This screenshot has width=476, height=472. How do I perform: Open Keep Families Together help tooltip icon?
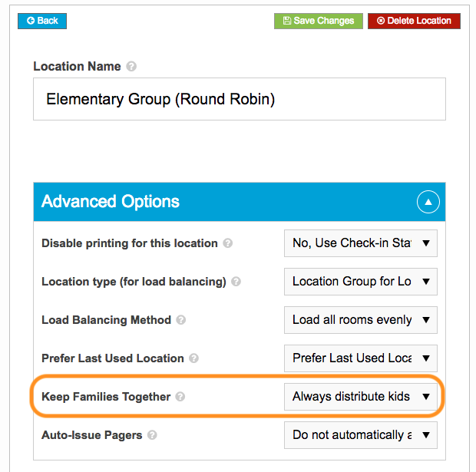pyautogui.click(x=180, y=397)
